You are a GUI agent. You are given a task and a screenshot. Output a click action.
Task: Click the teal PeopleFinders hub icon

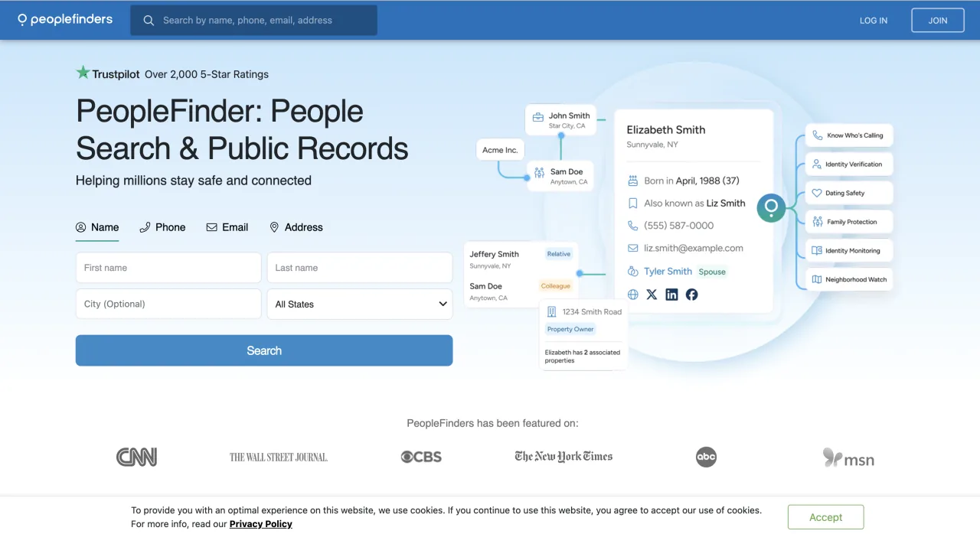pos(771,207)
